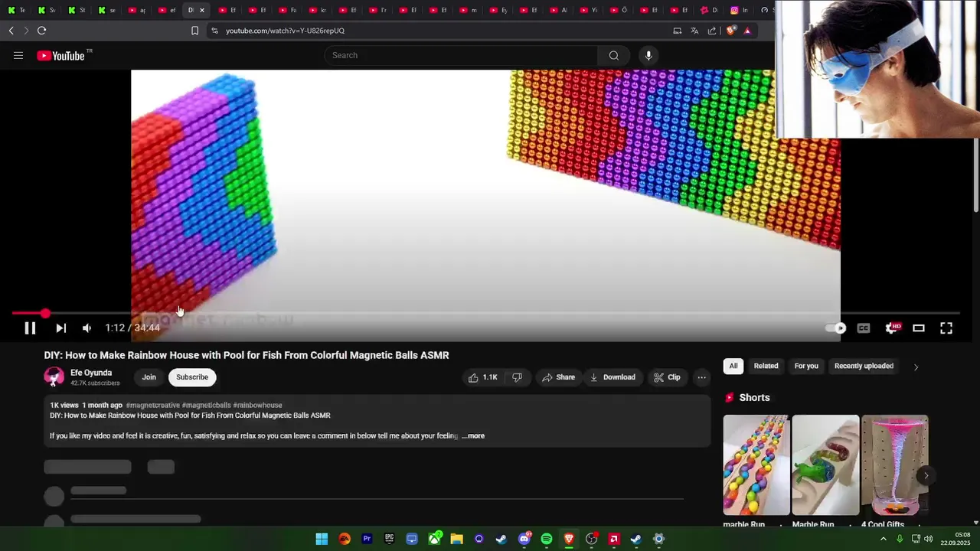
Task: Toggle the autoplay switch
Action: [x=835, y=328]
